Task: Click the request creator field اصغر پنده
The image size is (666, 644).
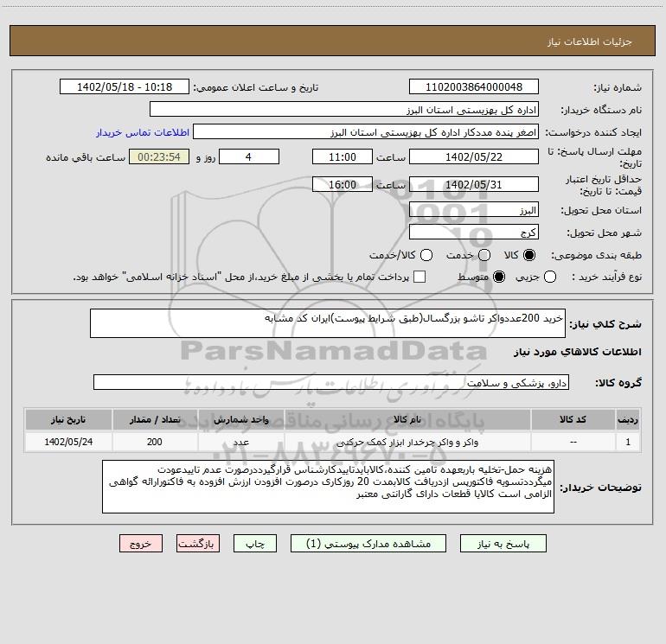Action: [366, 131]
